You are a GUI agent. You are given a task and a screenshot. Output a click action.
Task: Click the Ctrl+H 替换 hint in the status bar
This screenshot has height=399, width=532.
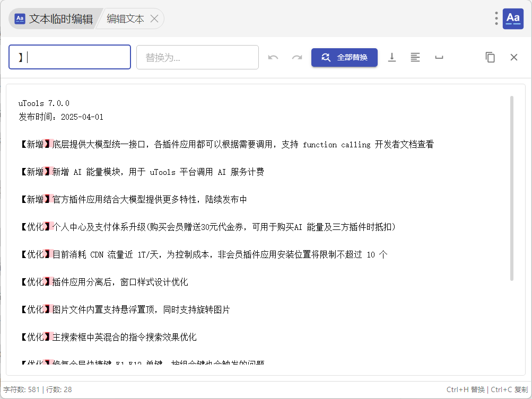465,389
